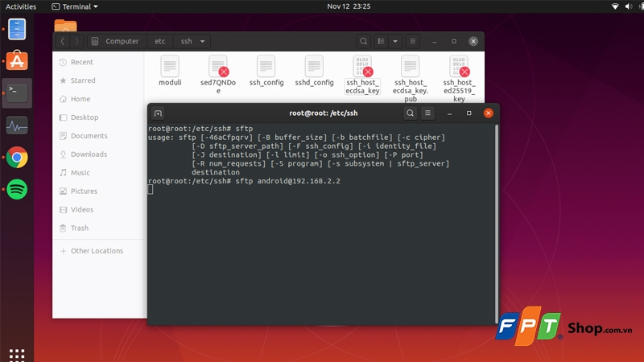Select the sshd_config file
The width and height of the screenshot is (644, 362).
pyautogui.click(x=314, y=71)
